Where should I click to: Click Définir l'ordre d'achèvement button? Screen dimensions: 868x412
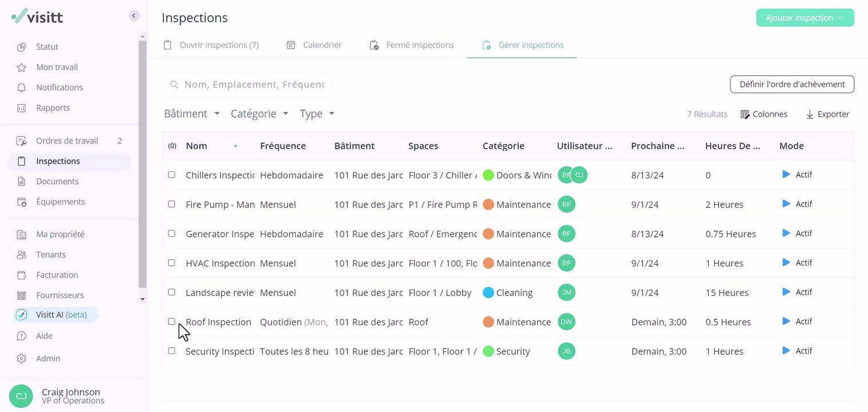[x=792, y=84]
